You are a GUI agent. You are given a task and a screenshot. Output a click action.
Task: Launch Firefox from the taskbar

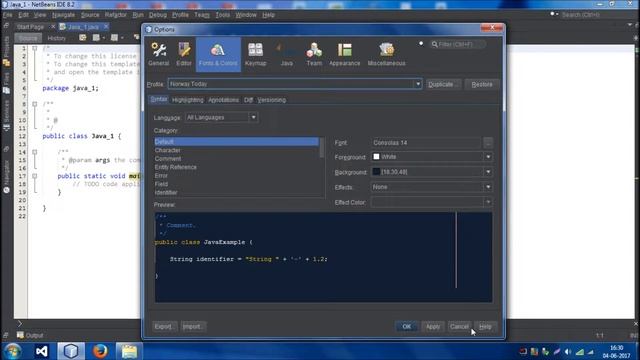[x=100, y=351]
